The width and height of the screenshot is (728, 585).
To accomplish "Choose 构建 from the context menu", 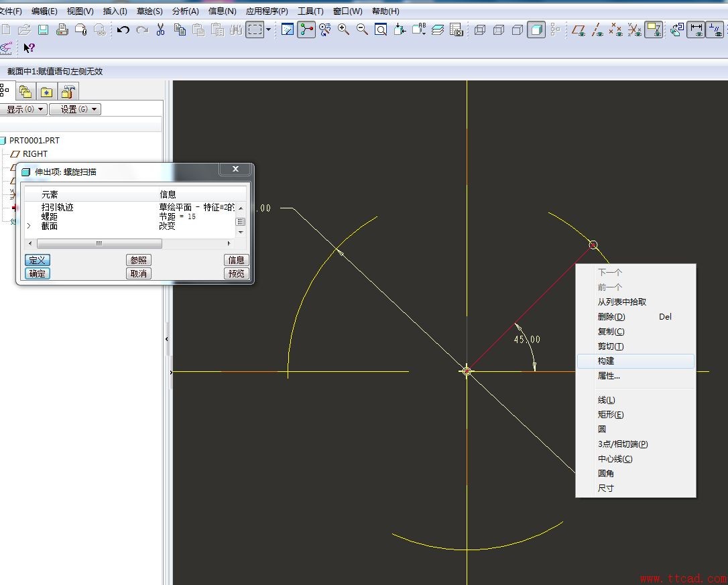I will [x=606, y=361].
